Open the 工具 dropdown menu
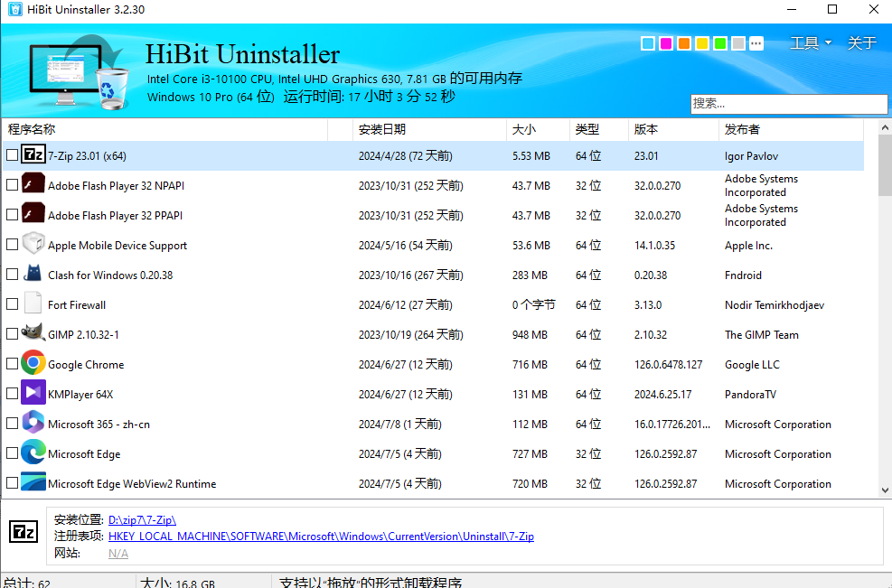 pos(810,42)
